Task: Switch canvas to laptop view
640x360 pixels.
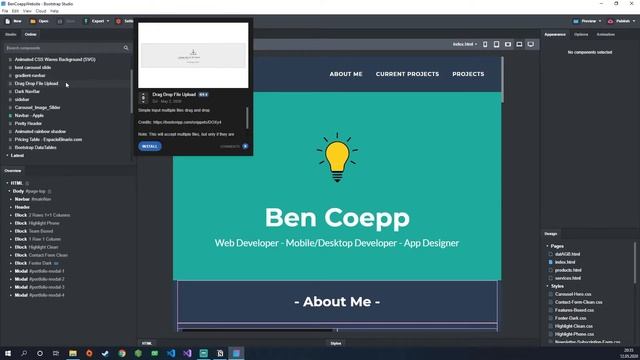Action: (x=519, y=44)
